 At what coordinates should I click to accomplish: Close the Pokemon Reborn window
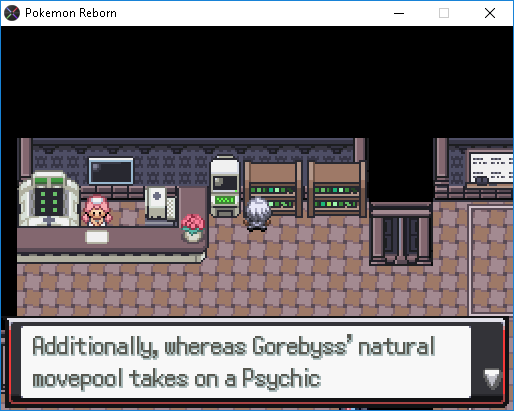click(x=490, y=13)
